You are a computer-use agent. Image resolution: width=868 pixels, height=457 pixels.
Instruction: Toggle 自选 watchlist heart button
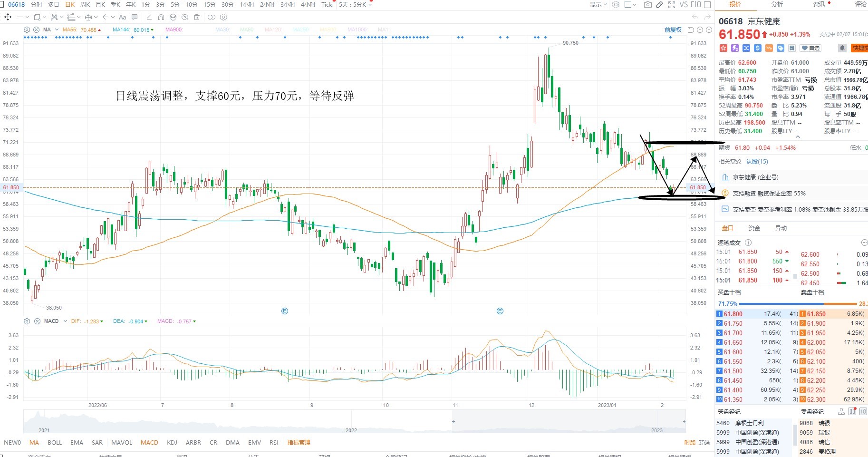coord(811,48)
